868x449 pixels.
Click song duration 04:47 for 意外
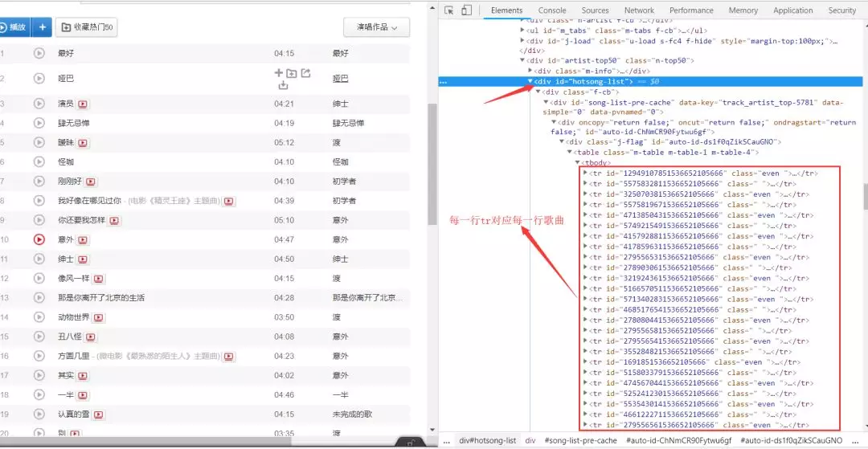(284, 239)
